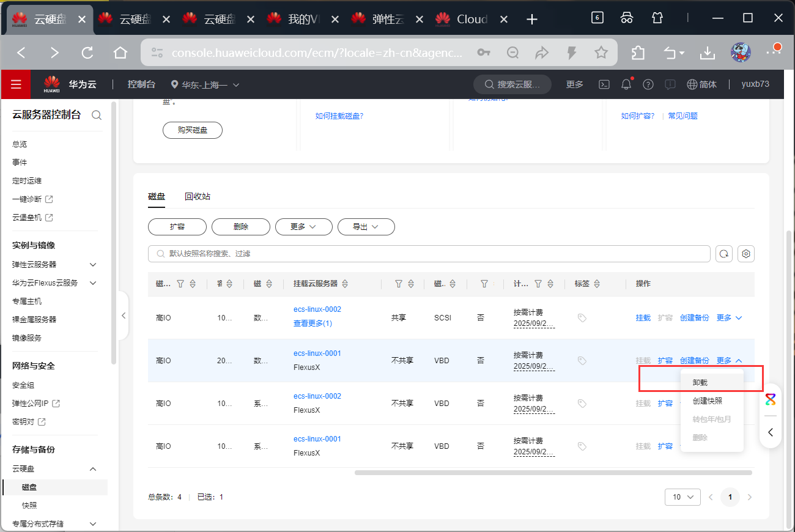Click browser extensions puzzle icon
Screen dimensions: 795x532
click(x=638, y=53)
